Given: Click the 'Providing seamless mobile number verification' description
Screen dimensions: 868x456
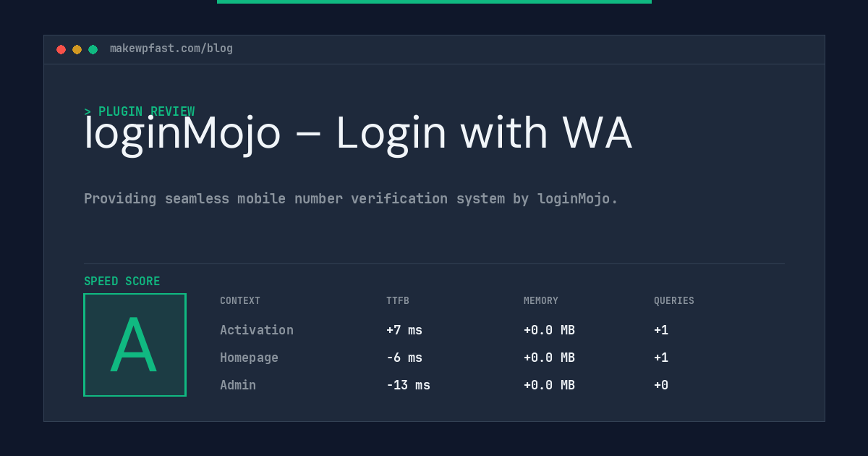Looking at the screenshot, I should 351,198.
